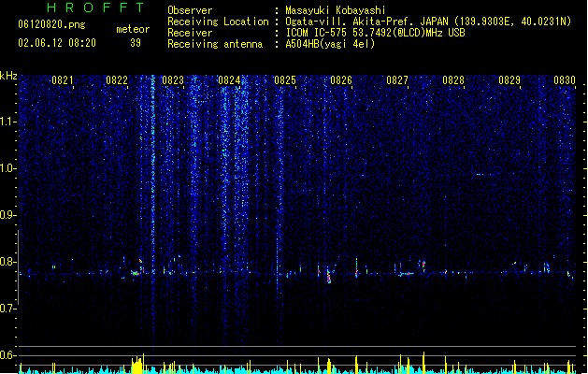This screenshot has height=374, width=588.
Task: Click the 1.0 kHz axis label
Action: tap(8, 168)
